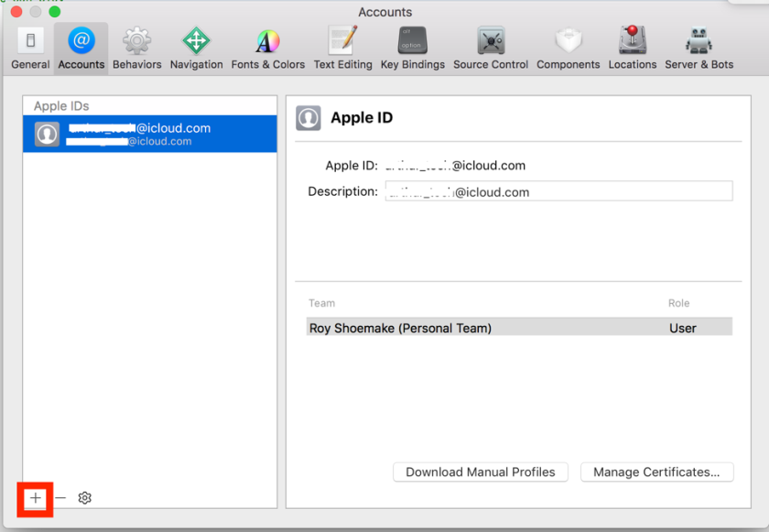Click the Apple ID header avatar icon
Viewport: 769px width, 532px height.
309,118
